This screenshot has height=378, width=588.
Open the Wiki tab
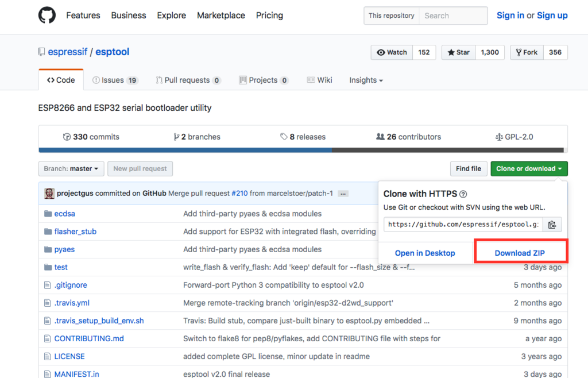pos(319,80)
